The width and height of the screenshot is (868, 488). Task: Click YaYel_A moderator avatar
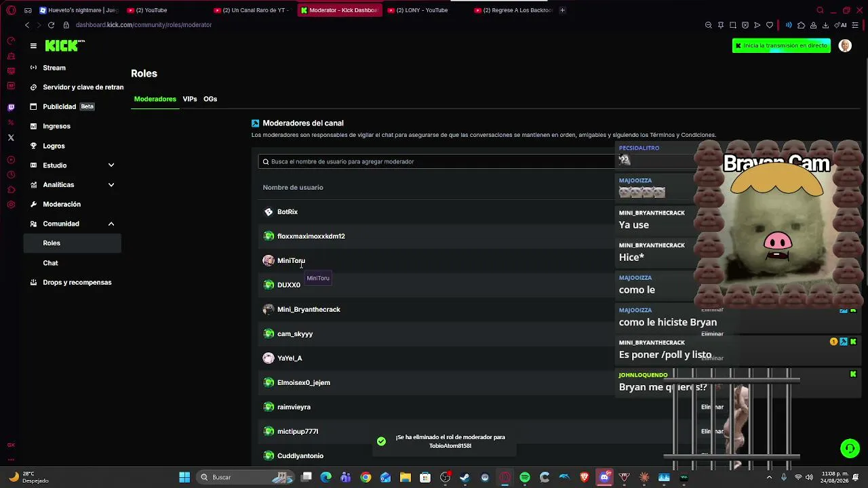[x=269, y=359]
